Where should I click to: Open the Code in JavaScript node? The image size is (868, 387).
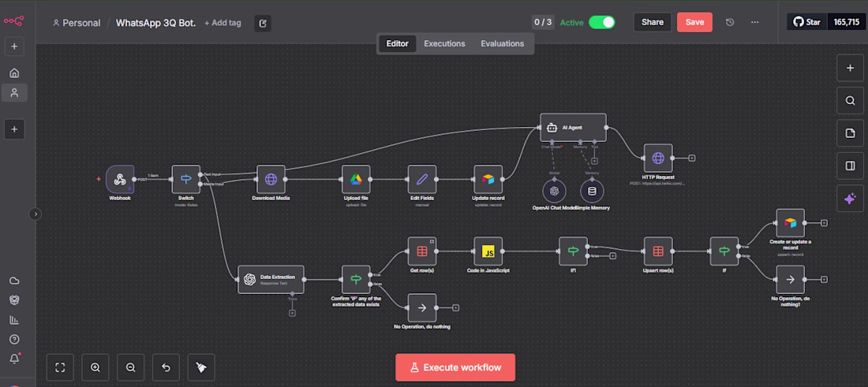pos(488,251)
